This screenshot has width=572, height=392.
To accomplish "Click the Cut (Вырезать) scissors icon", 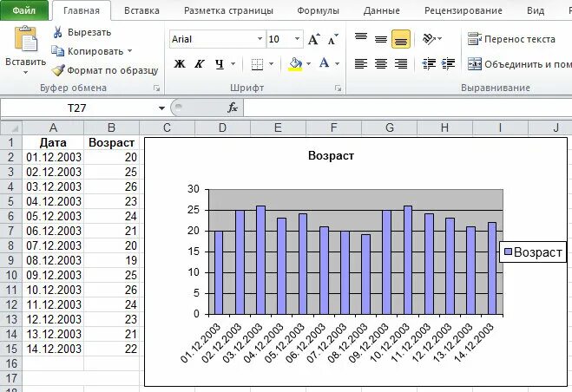I will click(x=57, y=32).
